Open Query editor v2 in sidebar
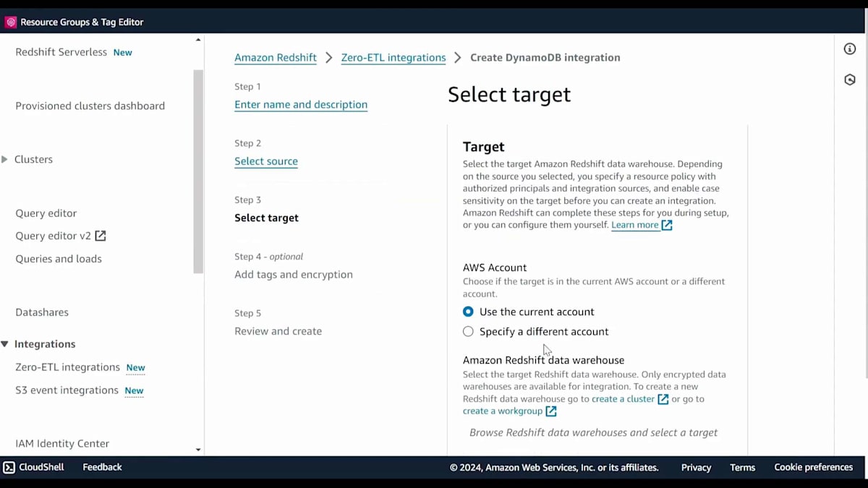Image resolution: width=868 pixels, height=488 pixels. [x=53, y=236]
